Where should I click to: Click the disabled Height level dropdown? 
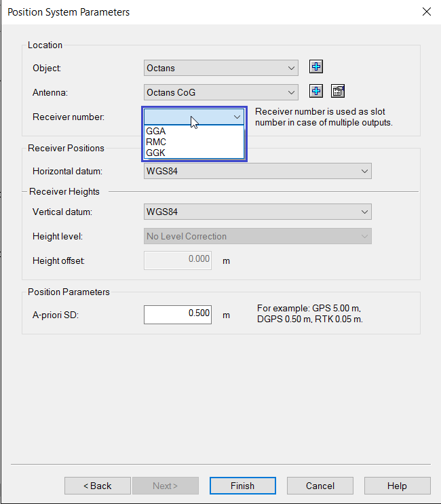[x=258, y=236]
